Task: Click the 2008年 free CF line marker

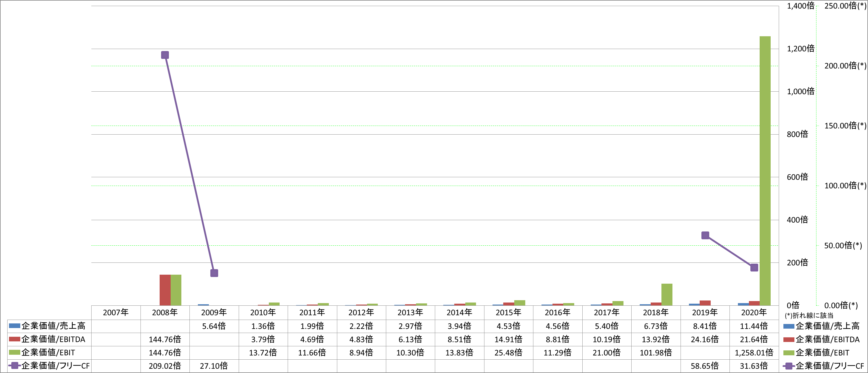Action: pyautogui.click(x=165, y=55)
